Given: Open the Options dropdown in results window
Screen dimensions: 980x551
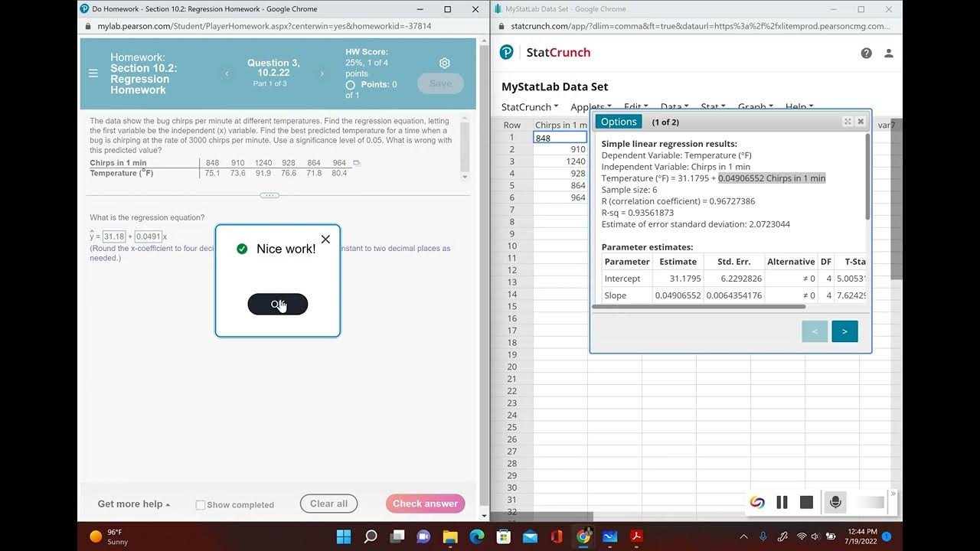Looking at the screenshot, I should (x=619, y=122).
